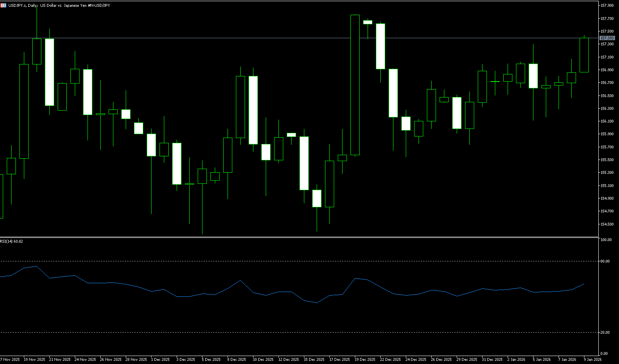Click the 154.500 price scale label
This screenshot has width=619, height=364.
point(607,224)
